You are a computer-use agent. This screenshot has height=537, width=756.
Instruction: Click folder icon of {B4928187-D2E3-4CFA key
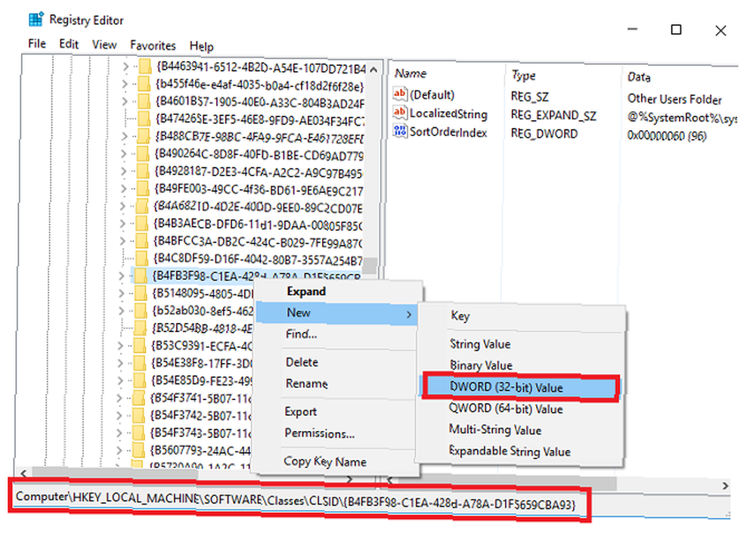144,171
